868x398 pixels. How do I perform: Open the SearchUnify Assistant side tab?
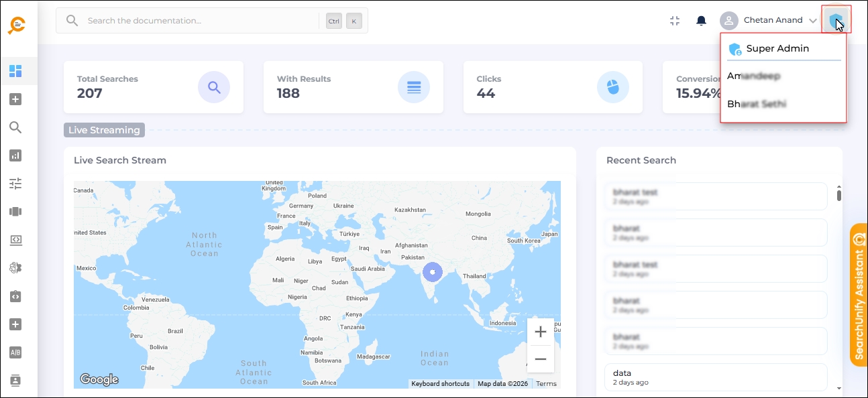pyautogui.click(x=859, y=295)
